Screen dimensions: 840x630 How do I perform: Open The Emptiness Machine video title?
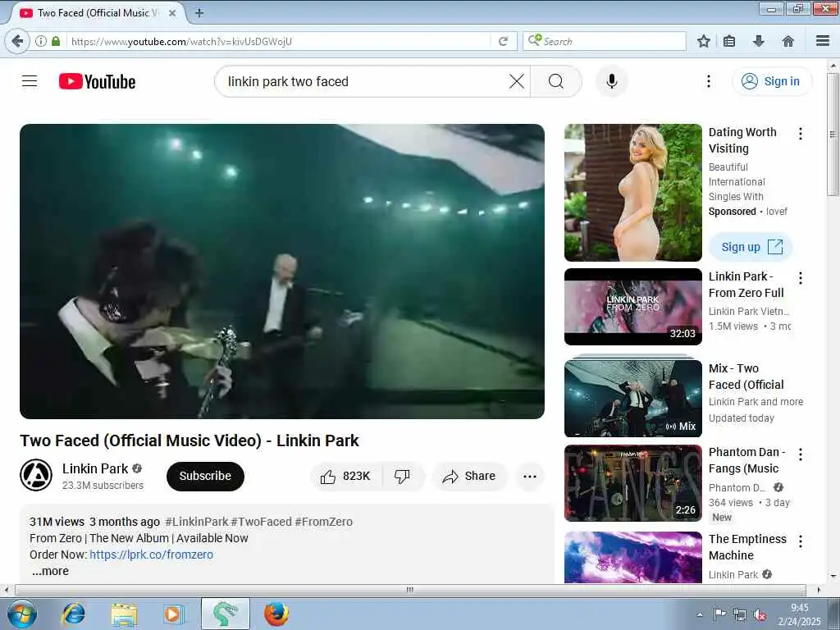point(747,547)
